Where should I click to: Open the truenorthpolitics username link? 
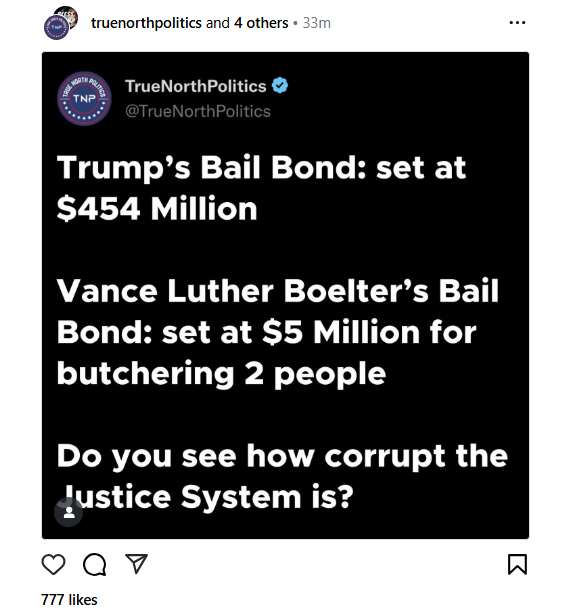pos(146,23)
